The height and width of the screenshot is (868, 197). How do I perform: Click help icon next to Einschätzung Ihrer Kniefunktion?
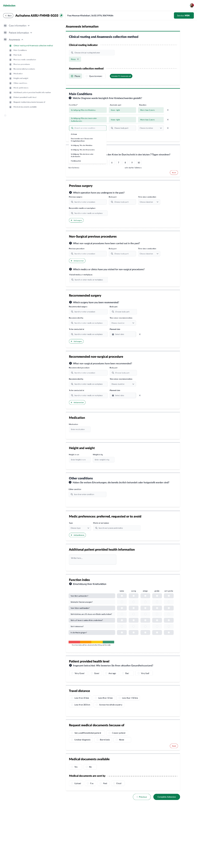click(x=70, y=584)
